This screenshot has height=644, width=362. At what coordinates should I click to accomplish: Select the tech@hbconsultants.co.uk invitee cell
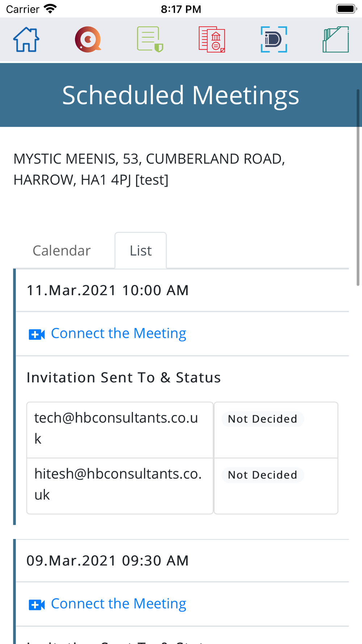pos(119,429)
